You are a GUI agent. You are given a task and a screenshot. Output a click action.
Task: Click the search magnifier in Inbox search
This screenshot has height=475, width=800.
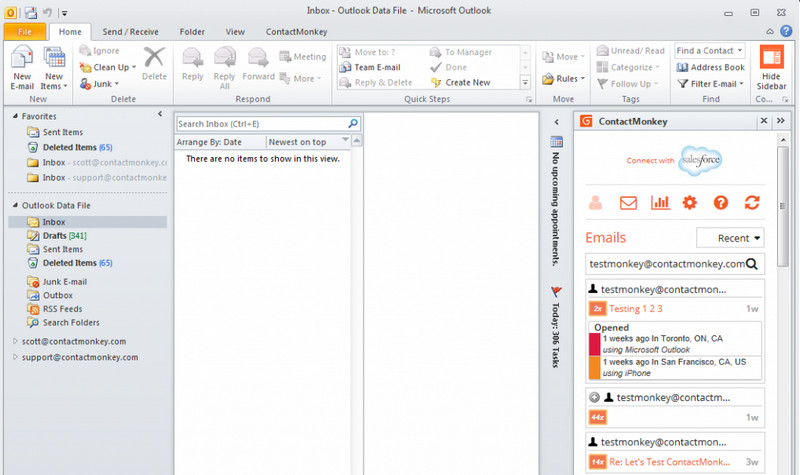point(353,123)
